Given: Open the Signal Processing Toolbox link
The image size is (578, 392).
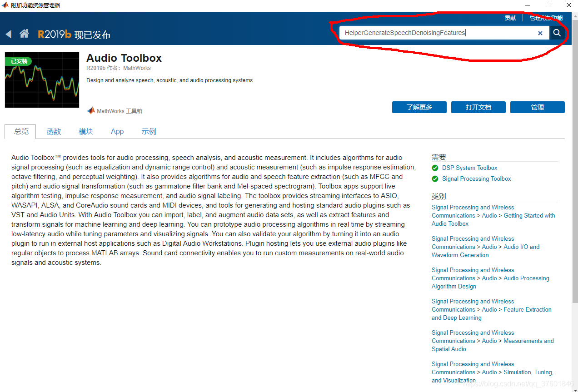Looking at the screenshot, I should pyautogui.click(x=477, y=179).
